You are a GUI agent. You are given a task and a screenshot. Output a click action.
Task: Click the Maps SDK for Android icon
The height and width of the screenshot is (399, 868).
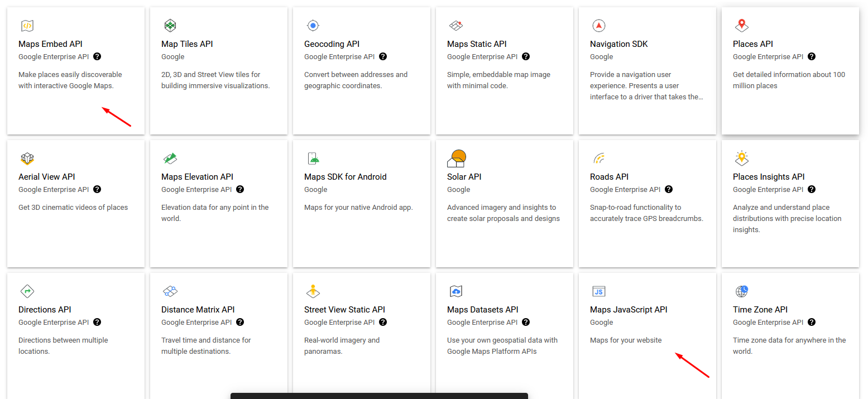click(x=313, y=158)
